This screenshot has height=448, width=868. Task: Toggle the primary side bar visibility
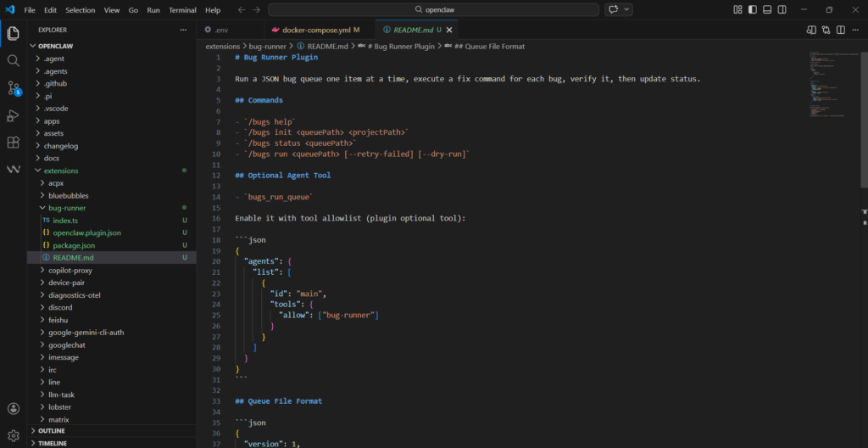(753, 9)
